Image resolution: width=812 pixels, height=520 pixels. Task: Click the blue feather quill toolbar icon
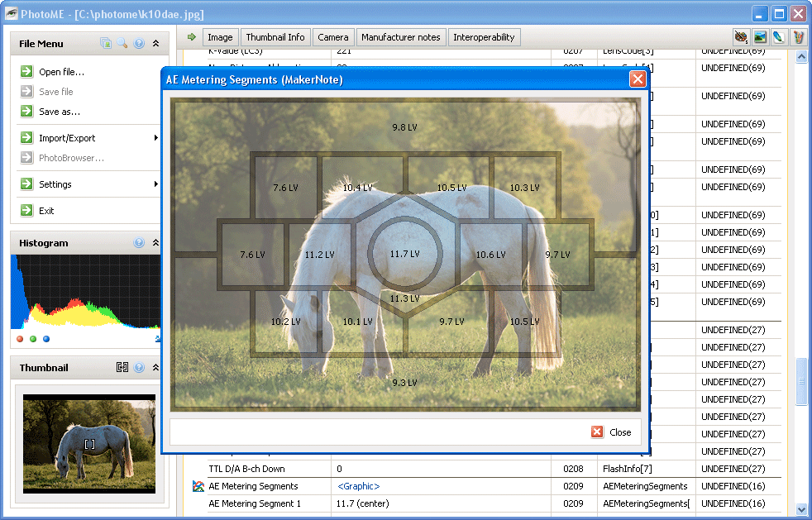click(x=778, y=36)
